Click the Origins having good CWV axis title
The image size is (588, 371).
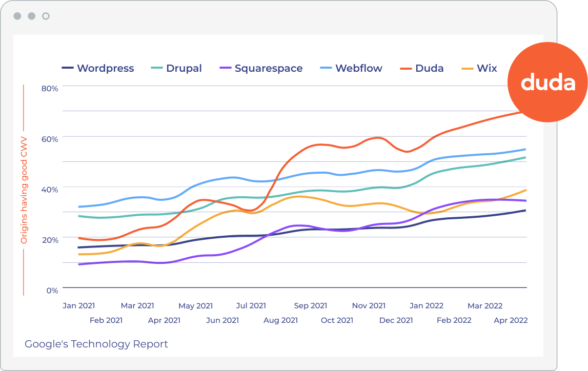[24, 191]
